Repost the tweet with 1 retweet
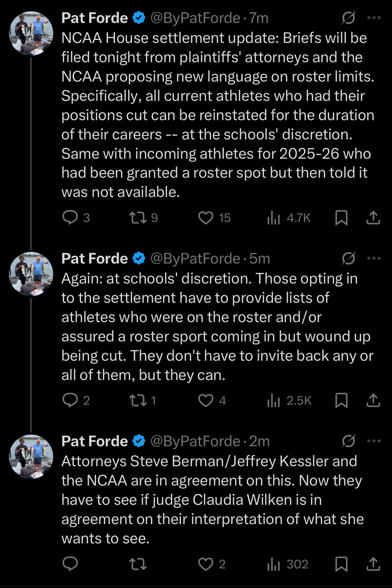The width and height of the screenshot is (392, 588). click(x=143, y=400)
